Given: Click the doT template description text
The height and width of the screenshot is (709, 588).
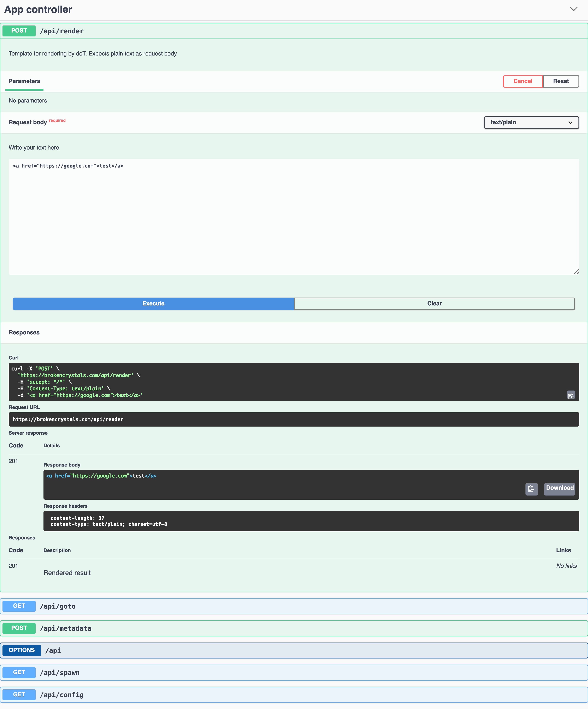Looking at the screenshot, I should pos(93,54).
